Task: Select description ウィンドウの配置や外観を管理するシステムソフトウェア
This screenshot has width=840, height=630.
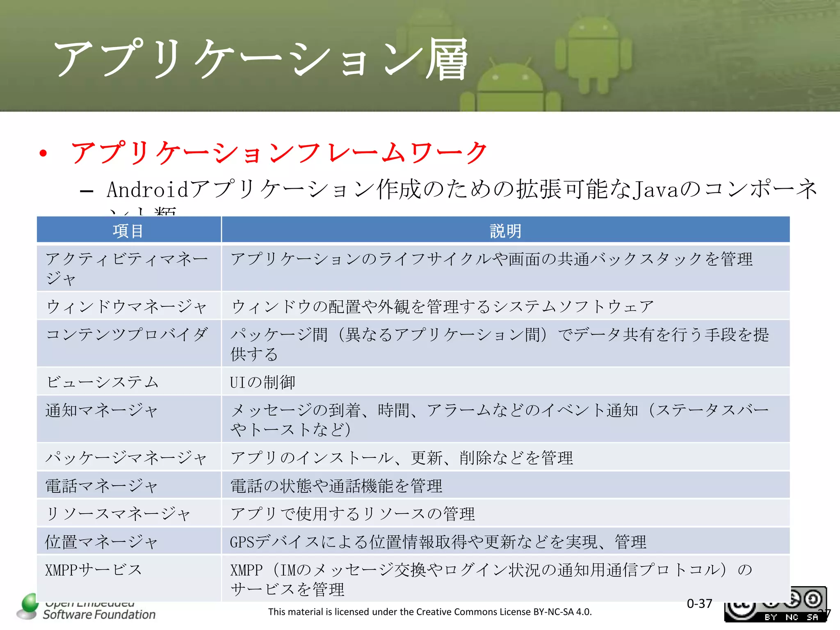Action: [x=506, y=306]
